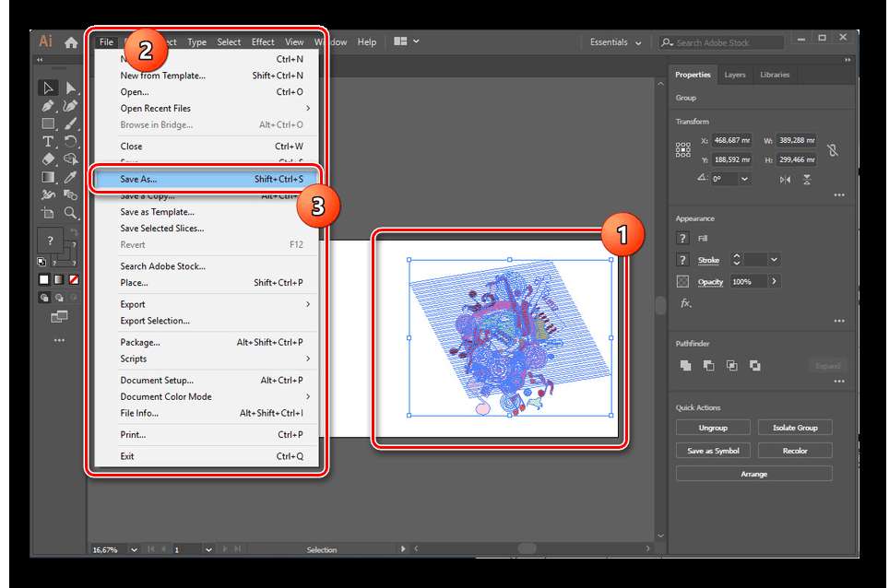This screenshot has width=889, height=588.
Task: Click the fx effects icon
Action: 685,302
